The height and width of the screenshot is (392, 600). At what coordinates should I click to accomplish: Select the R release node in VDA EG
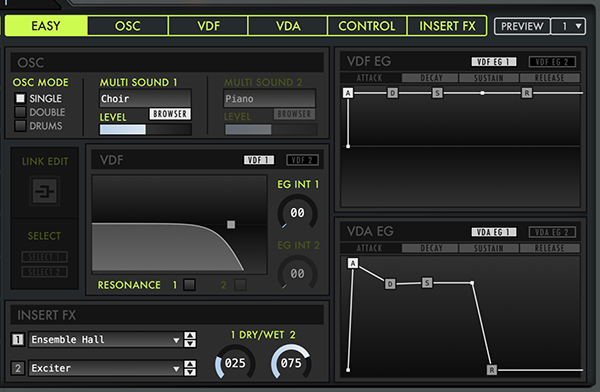(x=492, y=370)
